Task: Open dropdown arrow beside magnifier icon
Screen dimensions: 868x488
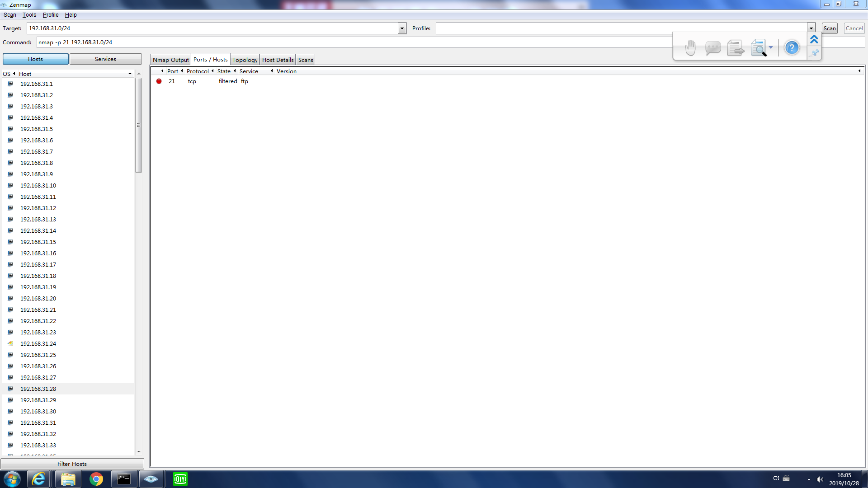Action: click(771, 47)
